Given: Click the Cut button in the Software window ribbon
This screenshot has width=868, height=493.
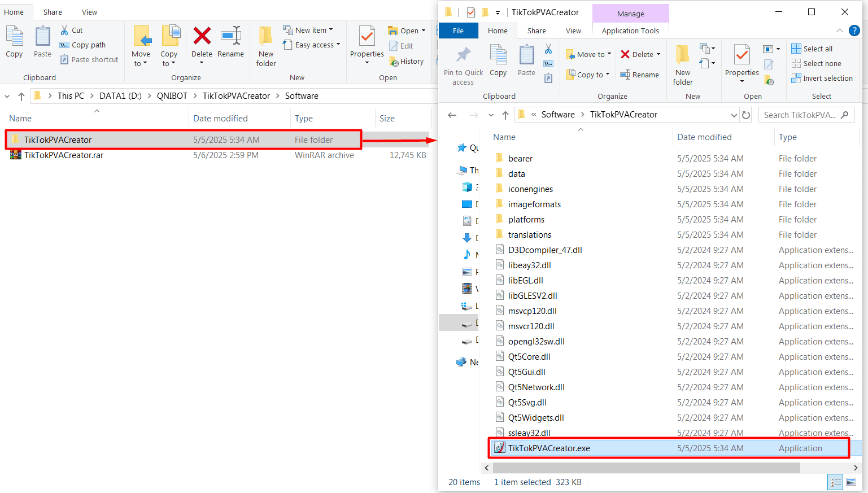Looking at the screenshot, I should [x=72, y=30].
